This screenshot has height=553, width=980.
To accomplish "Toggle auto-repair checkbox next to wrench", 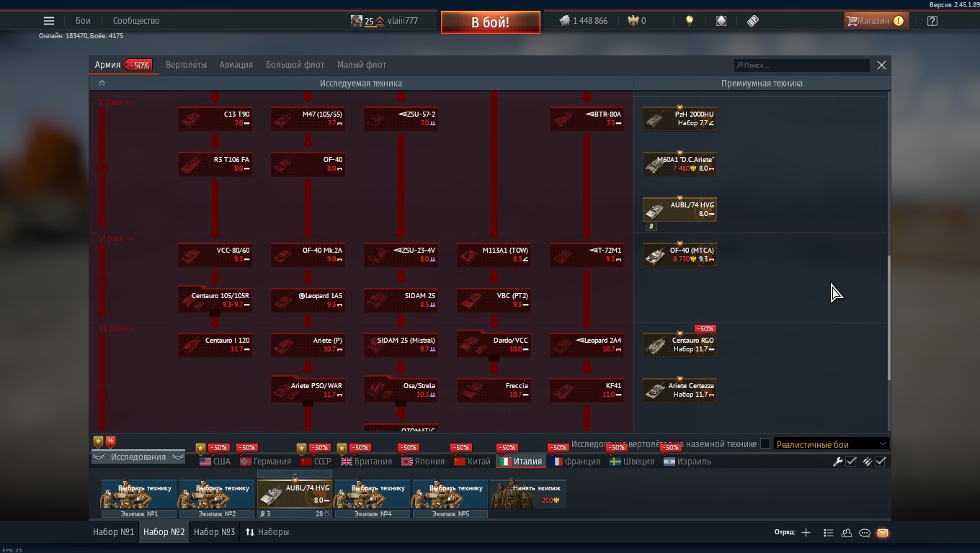I will (851, 462).
